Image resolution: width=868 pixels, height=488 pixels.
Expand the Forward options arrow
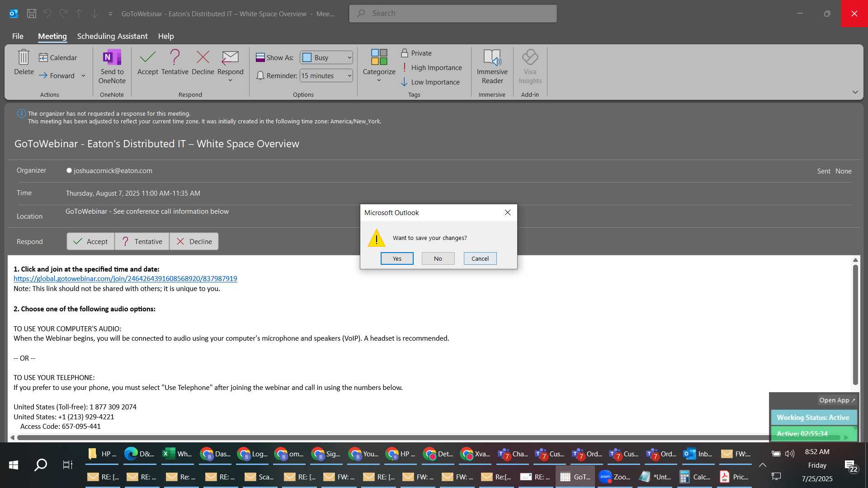83,75
